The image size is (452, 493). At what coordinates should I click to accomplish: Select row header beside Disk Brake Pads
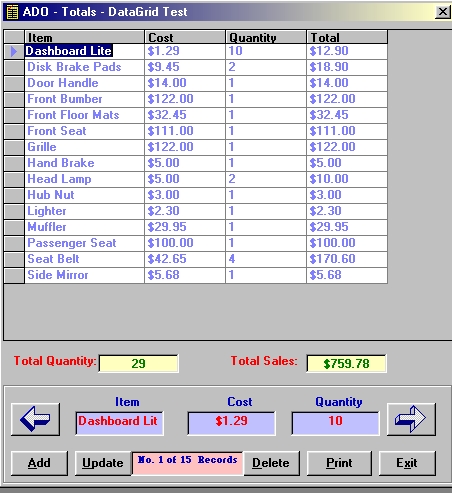[14, 67]
